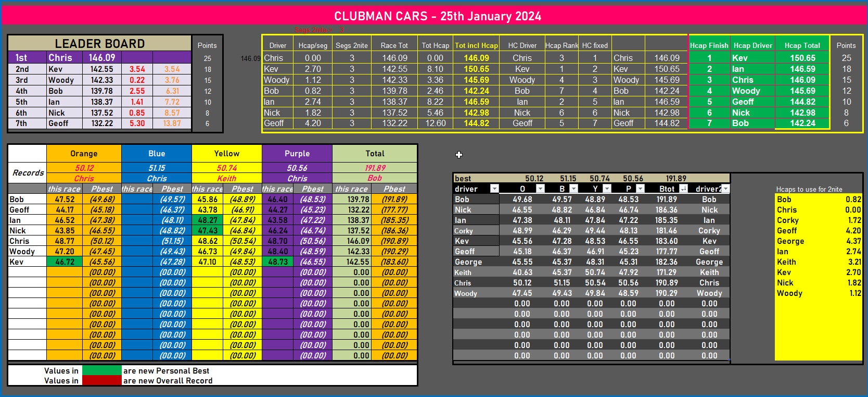This screenshot has height=397, width=868.
Task: Click the red Overall Record legend swatch
Action: pyautogui.click(x=101, y=380)
